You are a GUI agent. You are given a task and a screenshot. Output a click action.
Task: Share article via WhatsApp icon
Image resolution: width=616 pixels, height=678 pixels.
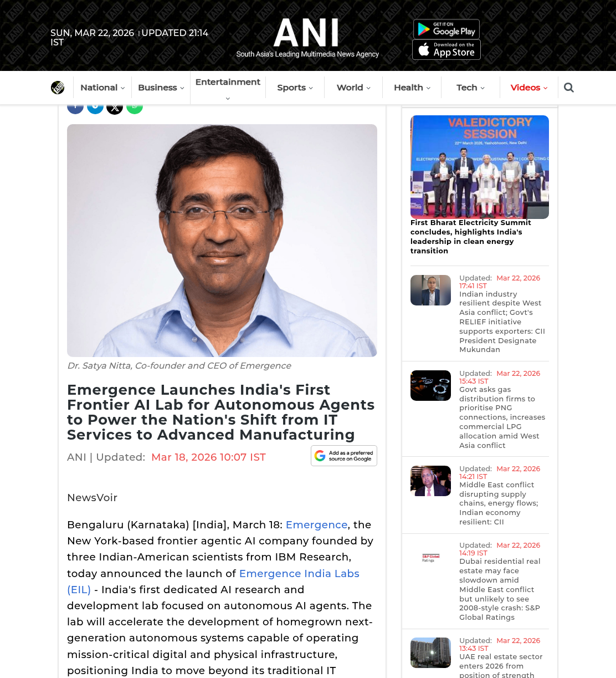[x=135, y=109]
